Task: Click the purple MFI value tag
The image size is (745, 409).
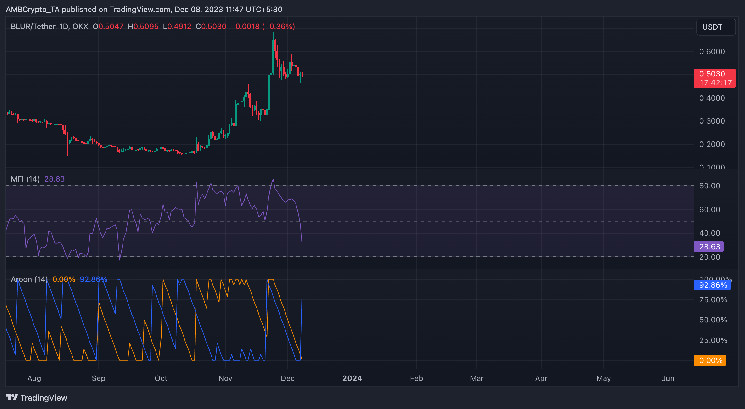Action: pyautogui.click(x=709, y=246)
